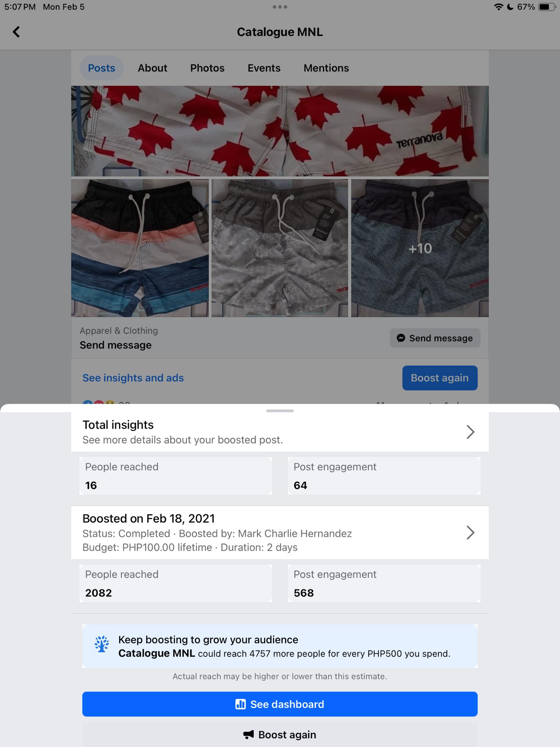Tap the battery icon in status bar
The image size is (560, 747).
[x=547, y=7]
